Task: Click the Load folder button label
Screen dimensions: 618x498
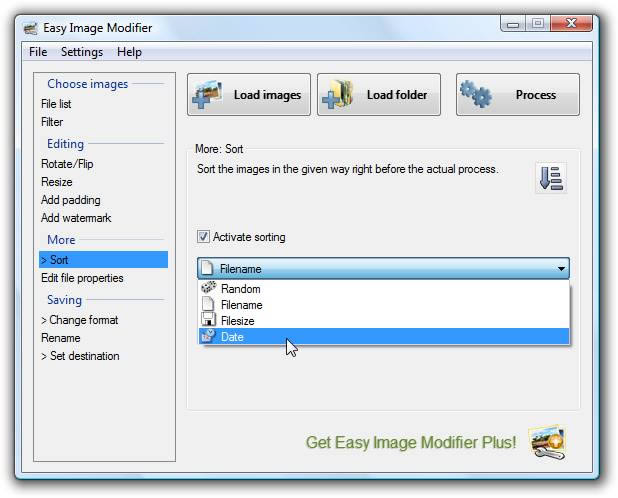Action: (397, 95)
